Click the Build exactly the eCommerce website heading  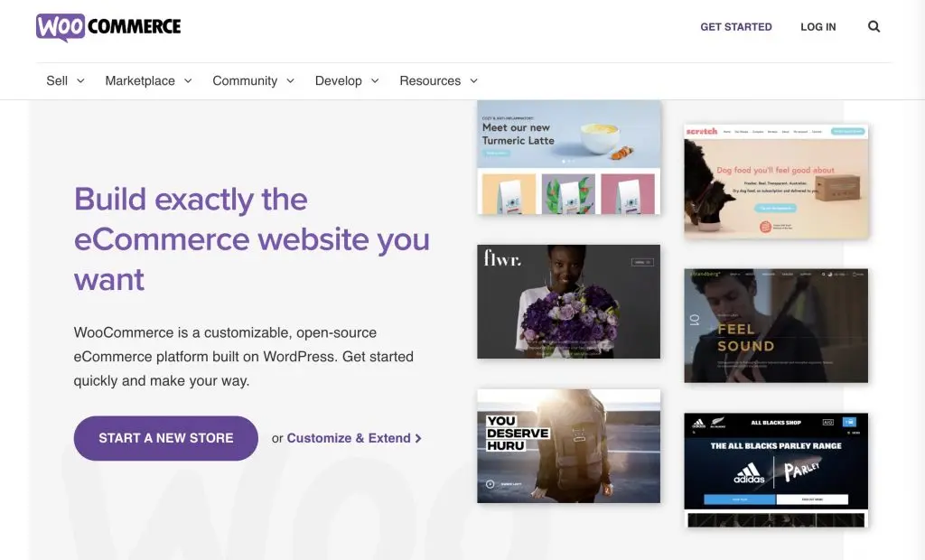click(251, 239)
